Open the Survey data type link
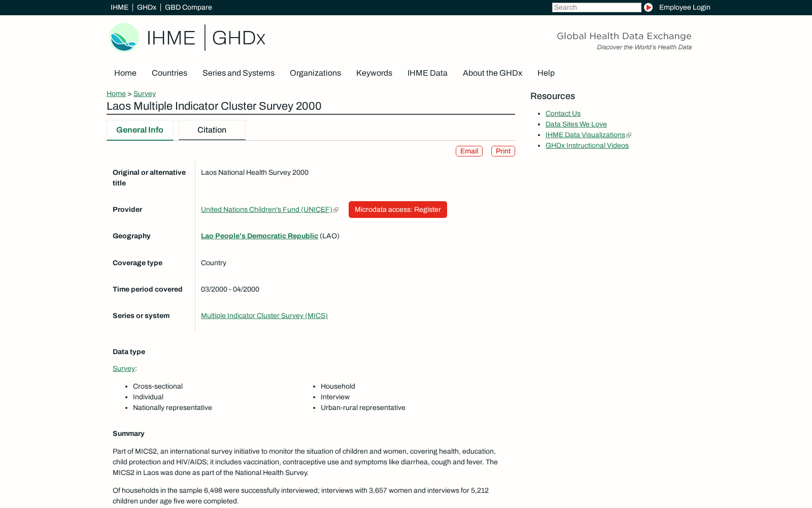Viewport: 812px width, 508px height. [x=124, y=368]
